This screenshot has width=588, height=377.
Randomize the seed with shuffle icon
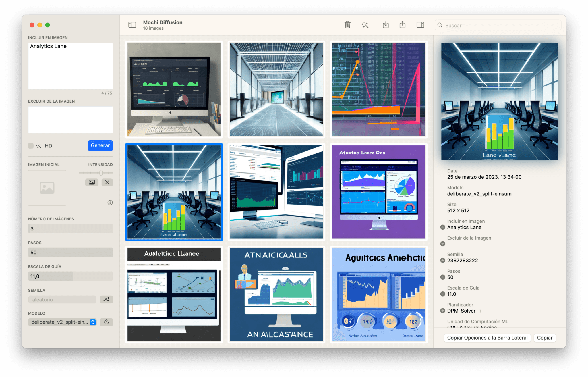coord(106,299)
